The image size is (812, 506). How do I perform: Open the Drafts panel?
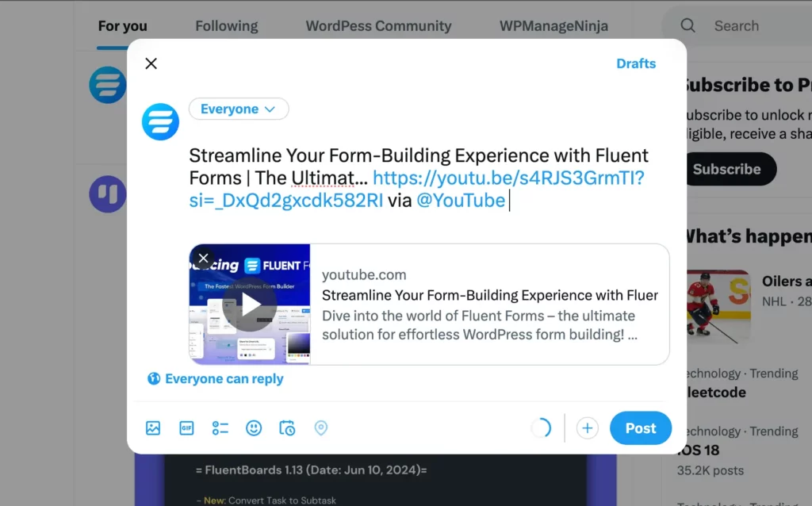636,63
